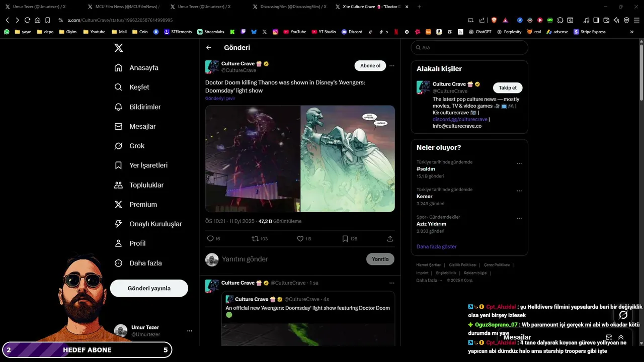644x362 pixels.
Task: Click the Yanıtla reply button
Action: click(380, 259)
